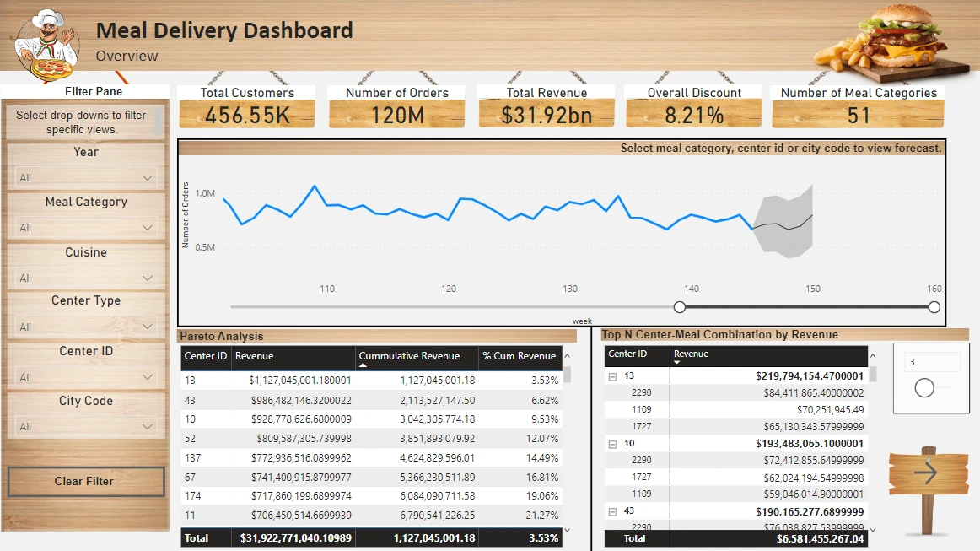Open the Cuisine dropdown
The image size is (980, 551).
point(86,278)
